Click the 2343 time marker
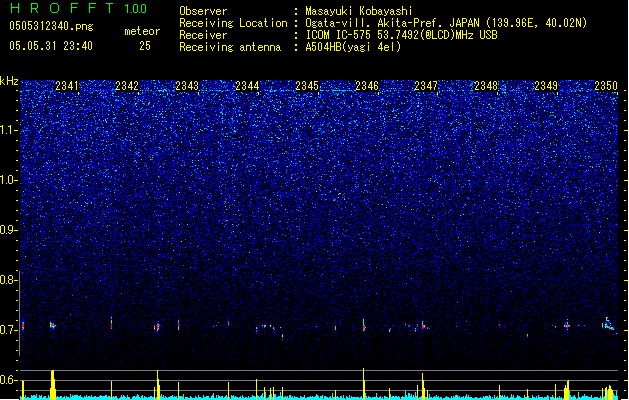Viewport: 629px width, 400px height. click(187, 86)
